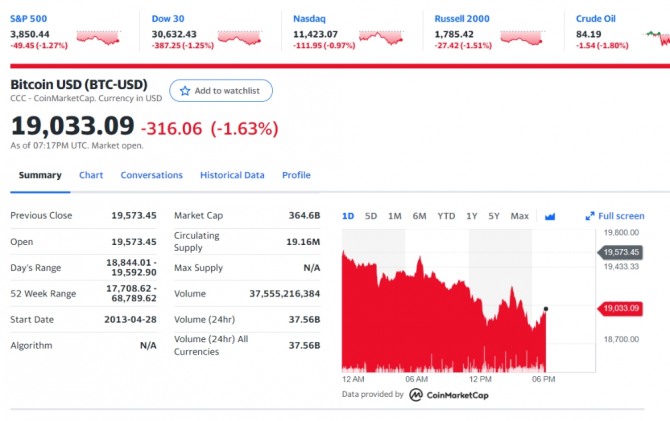
Task: Click the star icon beside Add to watchlist
Action: tap(185, 91)
